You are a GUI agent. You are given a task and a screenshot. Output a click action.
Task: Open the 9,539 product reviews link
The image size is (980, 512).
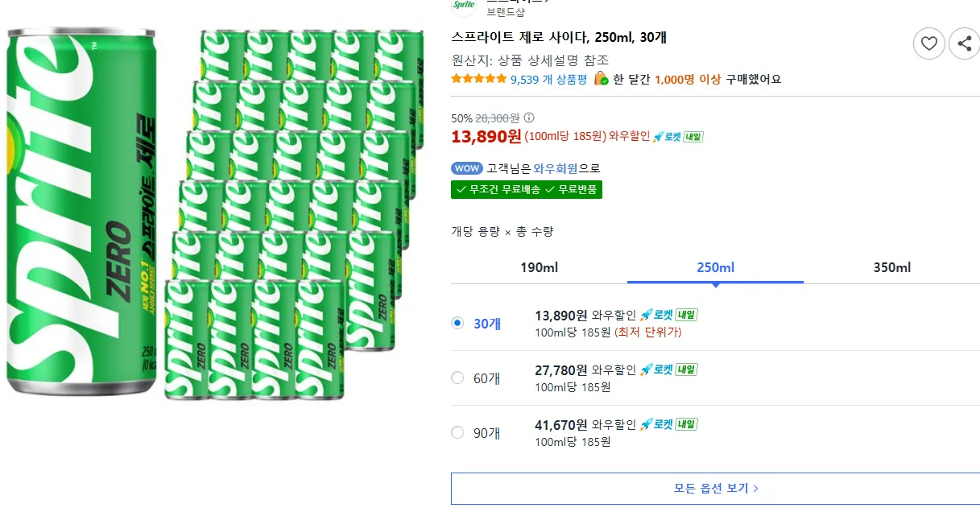click(x=548, y=79)
